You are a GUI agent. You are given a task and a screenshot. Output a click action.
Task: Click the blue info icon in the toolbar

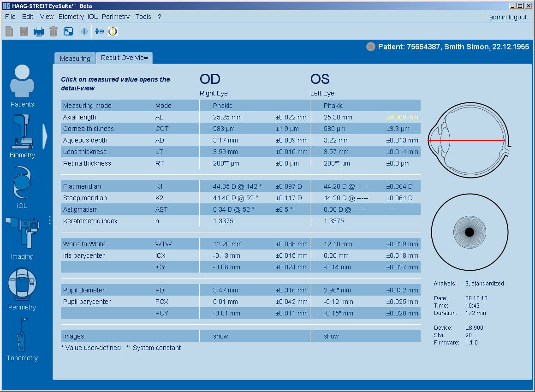84,31
